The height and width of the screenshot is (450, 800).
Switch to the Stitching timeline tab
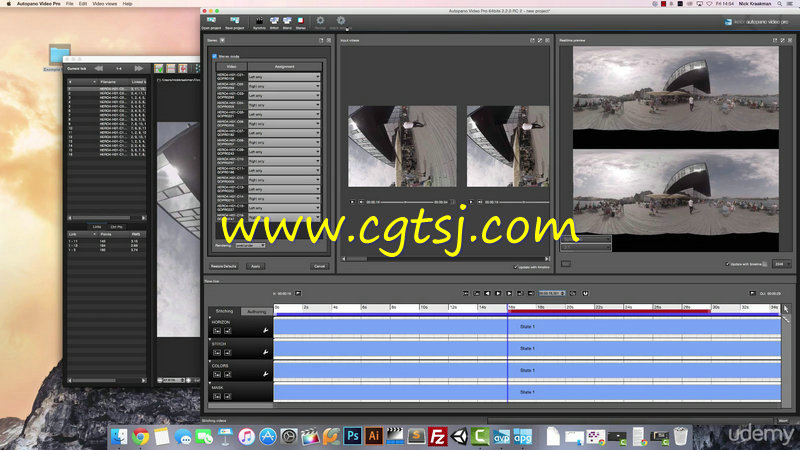click(x=224, y=311)
